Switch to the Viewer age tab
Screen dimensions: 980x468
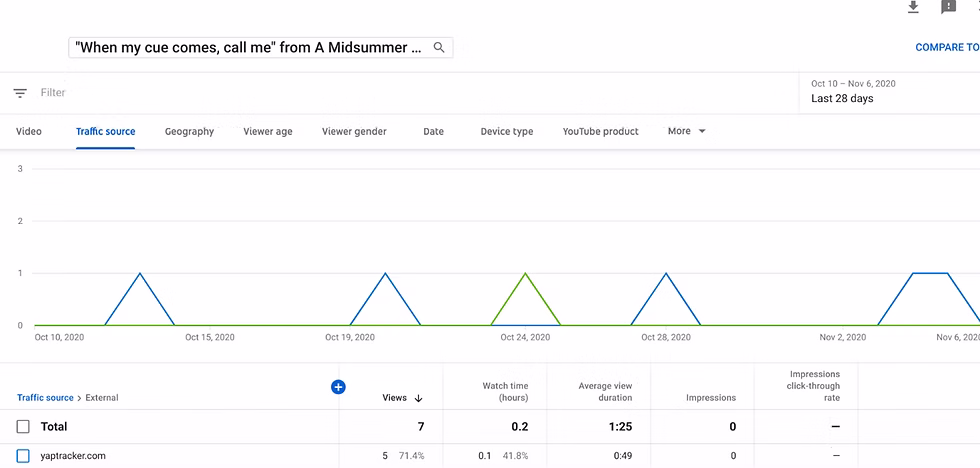click(x=268, y=132)
